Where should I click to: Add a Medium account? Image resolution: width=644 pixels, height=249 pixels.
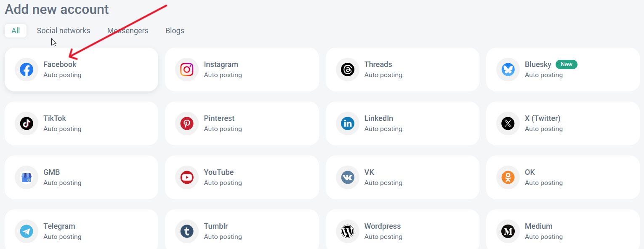tap(562, 230)
